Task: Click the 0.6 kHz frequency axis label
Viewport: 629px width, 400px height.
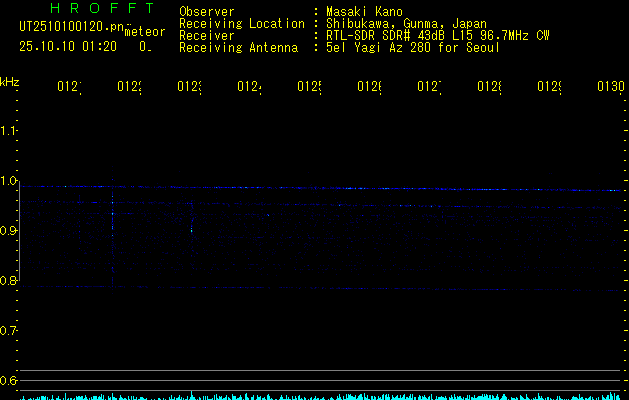Action: 10,380
